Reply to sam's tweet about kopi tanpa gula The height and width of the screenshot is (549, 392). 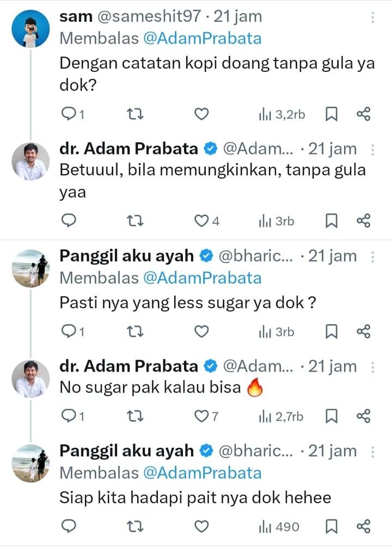point(69,114)
